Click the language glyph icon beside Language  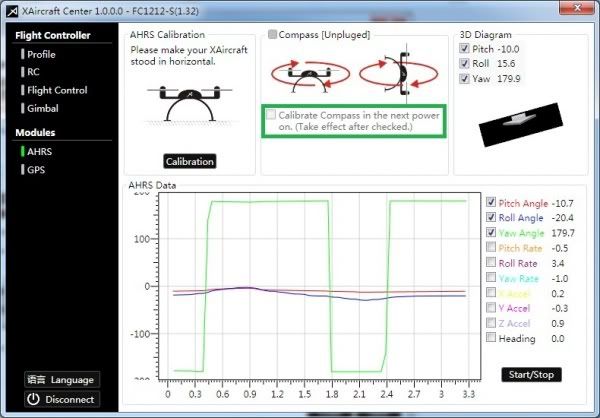tap(36, 380)
